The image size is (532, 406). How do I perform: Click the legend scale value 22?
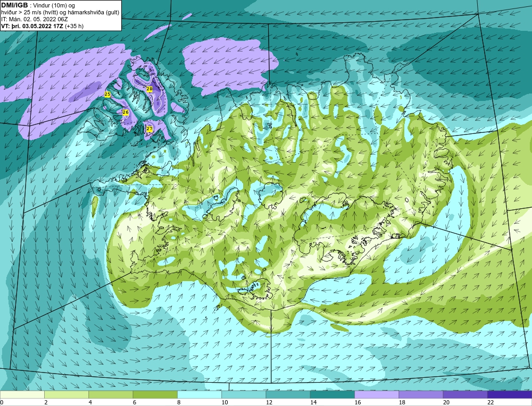(x=491, y=403)
